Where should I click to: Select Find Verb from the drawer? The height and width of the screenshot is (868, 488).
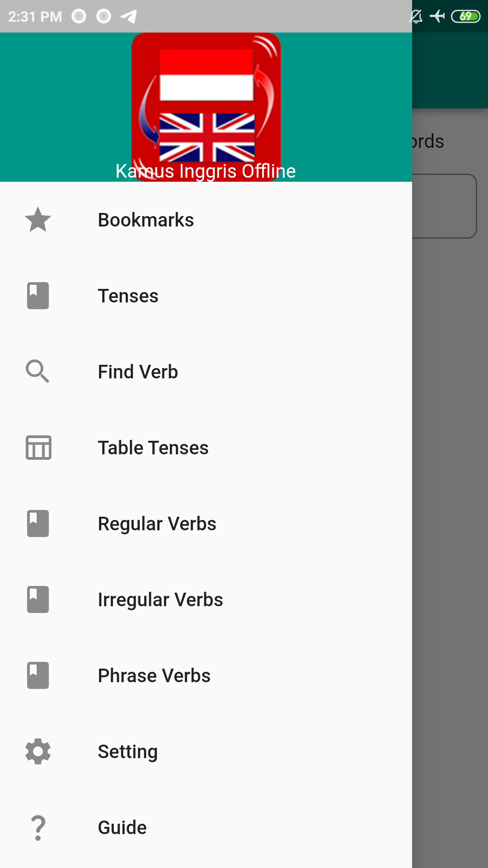[206, 372]
